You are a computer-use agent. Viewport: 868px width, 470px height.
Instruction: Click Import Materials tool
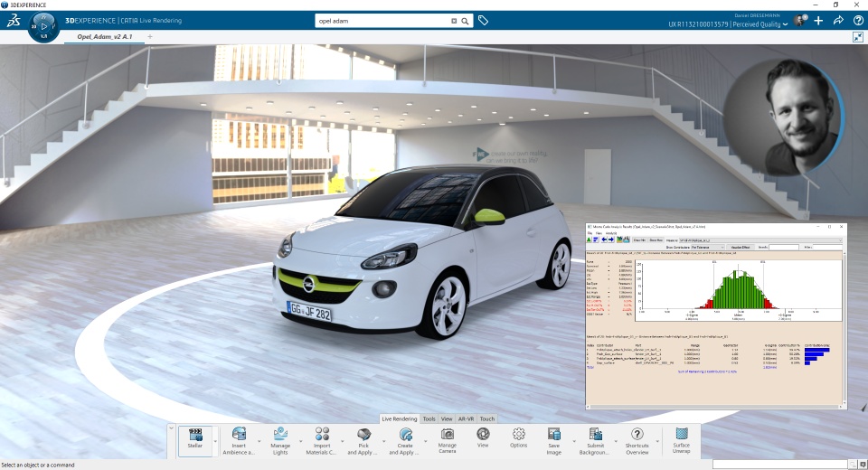point(322,441)
